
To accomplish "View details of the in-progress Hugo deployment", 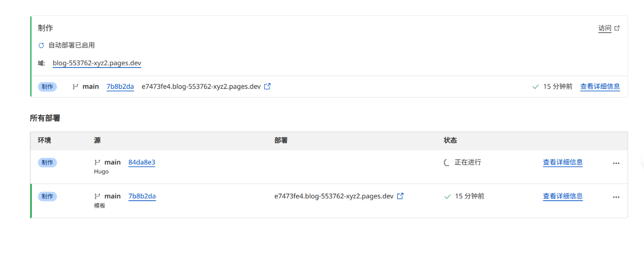I will (563, 162).
